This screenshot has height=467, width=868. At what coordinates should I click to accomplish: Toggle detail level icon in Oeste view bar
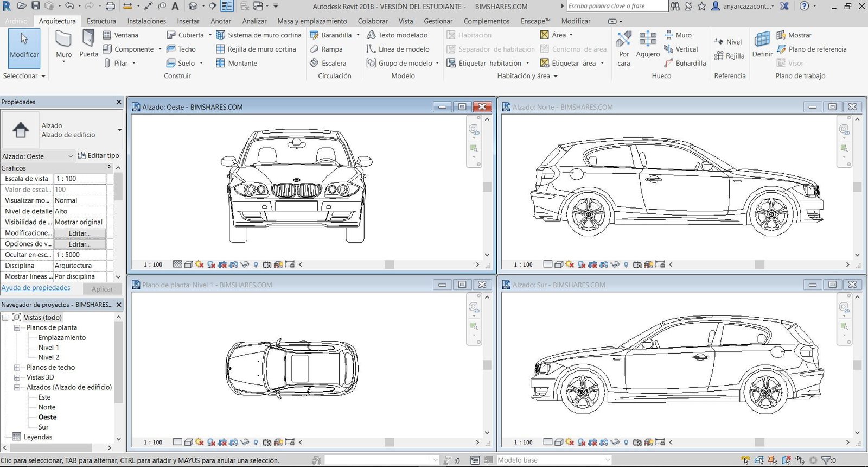pyautogui.click(x=177, y=264)
